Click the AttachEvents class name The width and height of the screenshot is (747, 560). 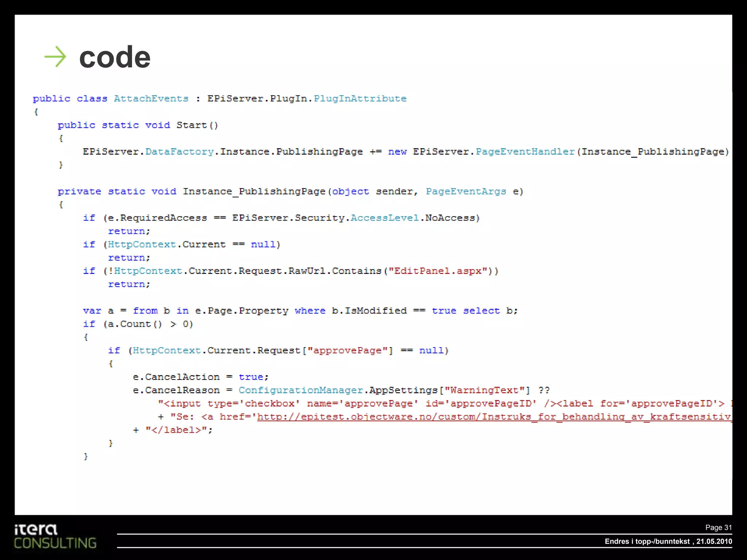click(x=151, y=98)
